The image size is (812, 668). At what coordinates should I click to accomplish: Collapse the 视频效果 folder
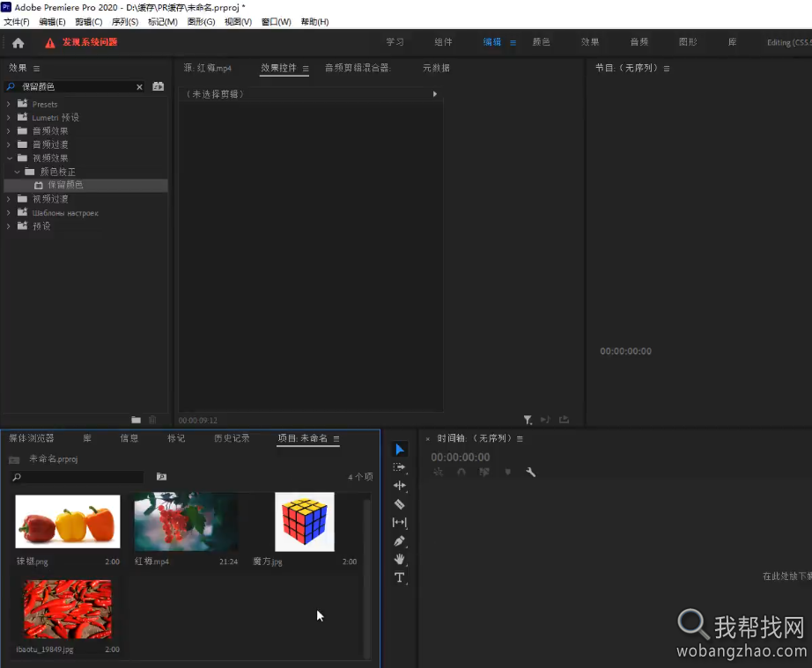tap(9, 158)
